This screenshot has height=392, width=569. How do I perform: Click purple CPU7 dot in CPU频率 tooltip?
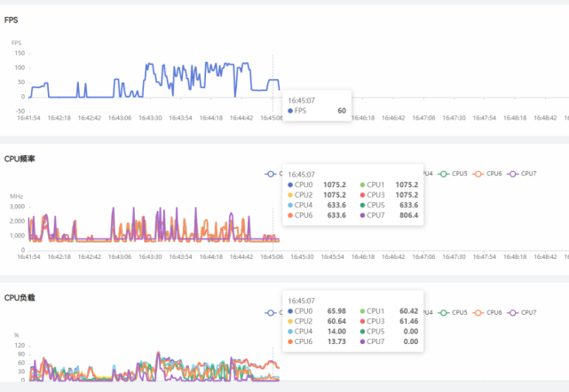click(x=361, y=215)
